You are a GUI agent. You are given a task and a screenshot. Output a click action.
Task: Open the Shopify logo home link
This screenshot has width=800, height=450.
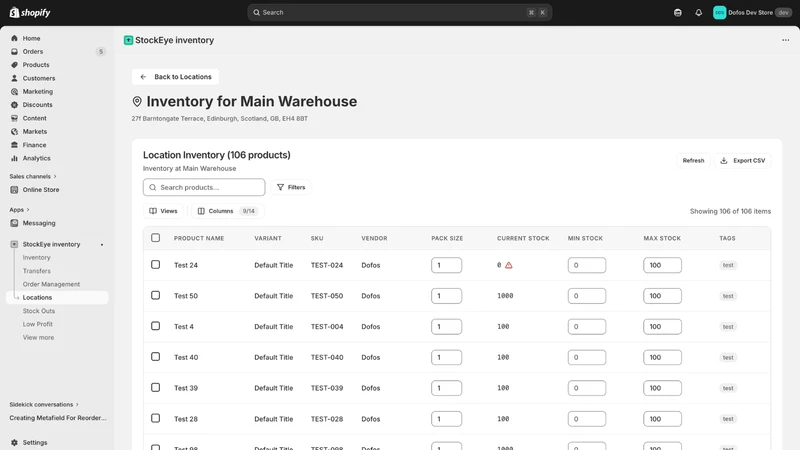(30, 12)
